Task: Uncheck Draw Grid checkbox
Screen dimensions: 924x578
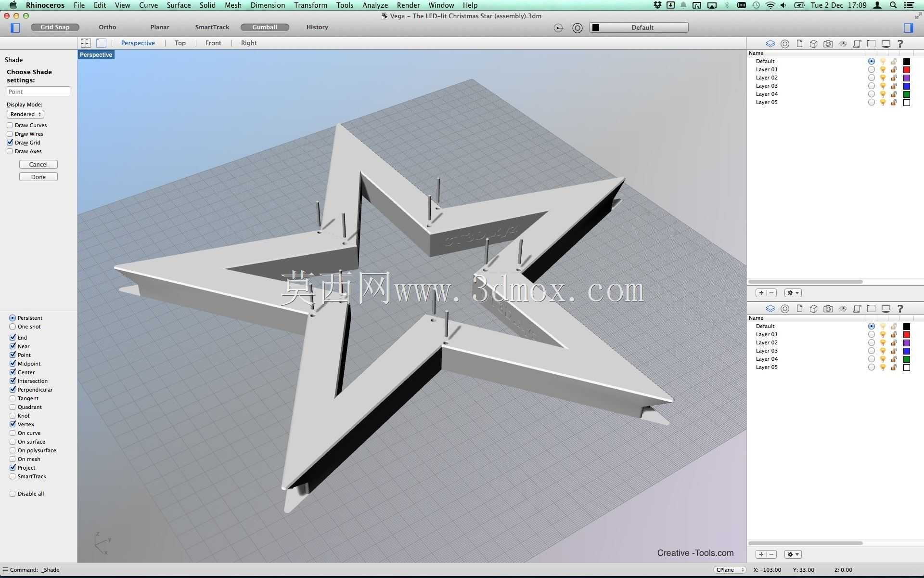Action: [x=10, y=143]
